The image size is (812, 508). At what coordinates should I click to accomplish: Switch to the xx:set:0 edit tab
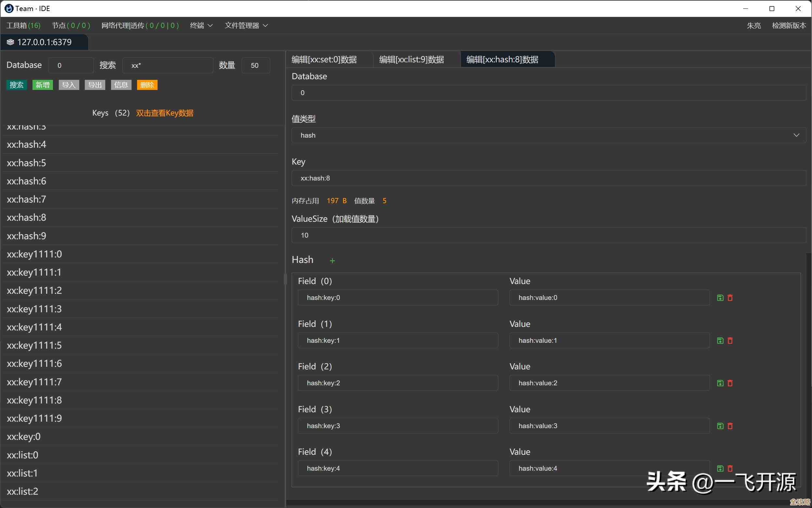tap(324, 60)
